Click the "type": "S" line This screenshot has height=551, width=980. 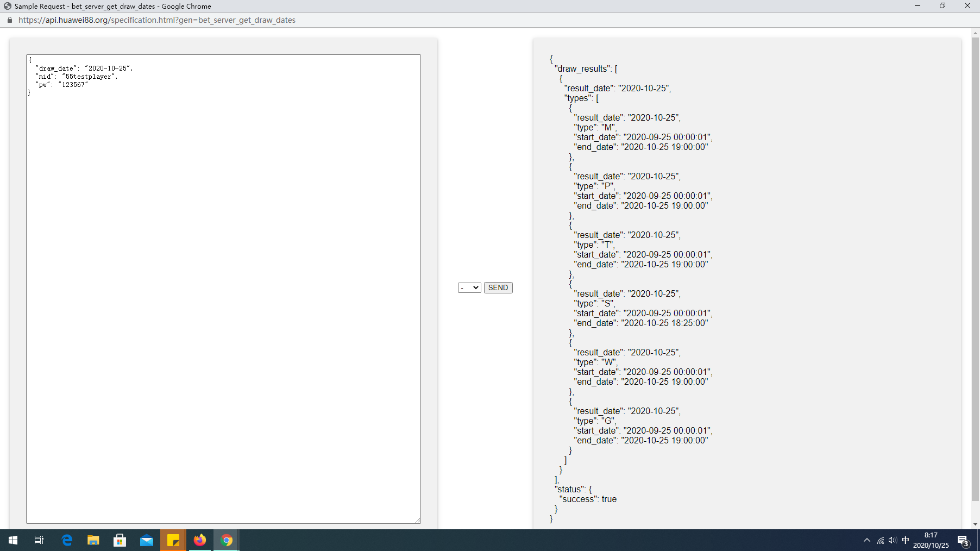tap(595, 304)
